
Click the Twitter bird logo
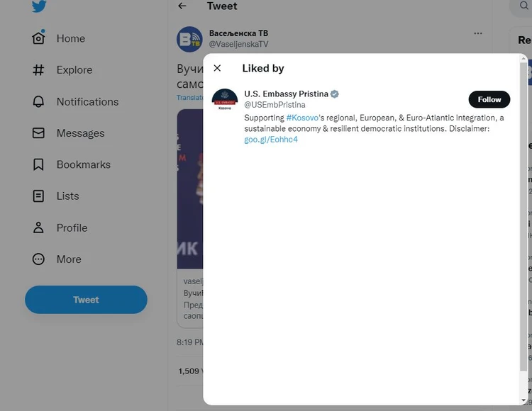(39, 6)
